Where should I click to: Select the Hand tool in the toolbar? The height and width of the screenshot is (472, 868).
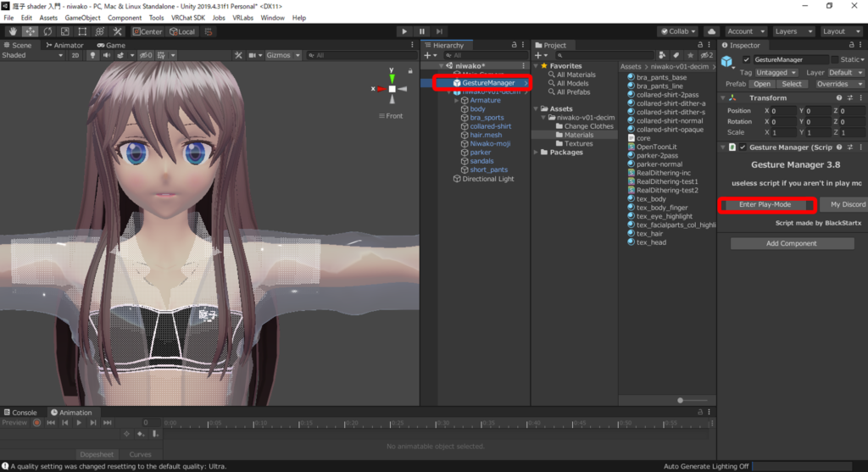(x=12, y=31)
